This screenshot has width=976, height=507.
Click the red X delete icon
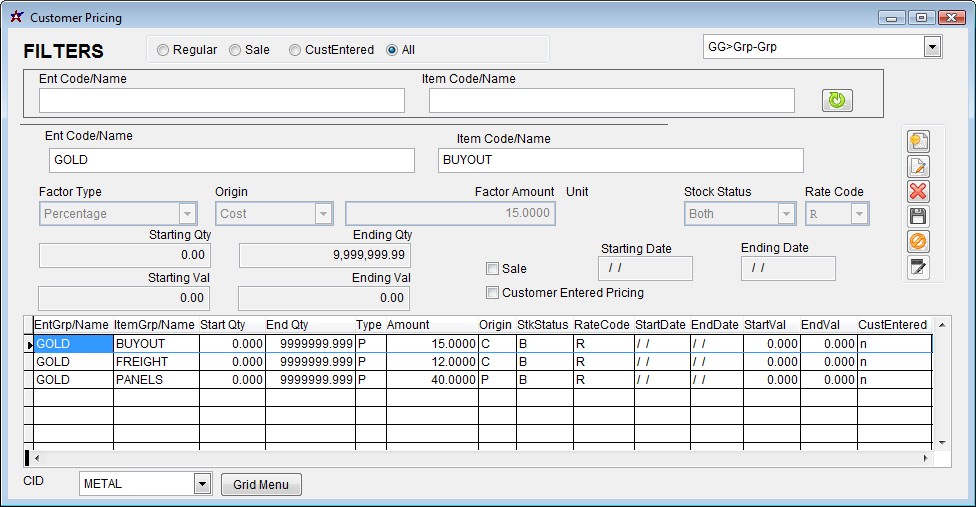(918, 192)
